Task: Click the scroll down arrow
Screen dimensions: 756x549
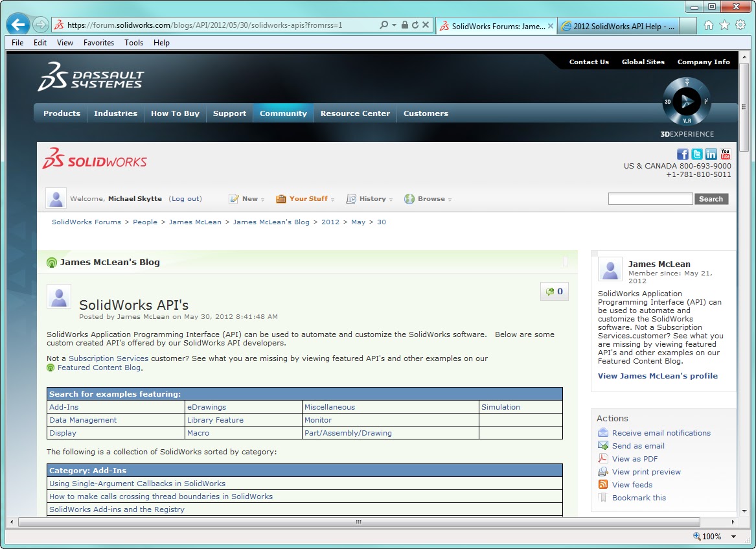Action: tap(744, 511)
